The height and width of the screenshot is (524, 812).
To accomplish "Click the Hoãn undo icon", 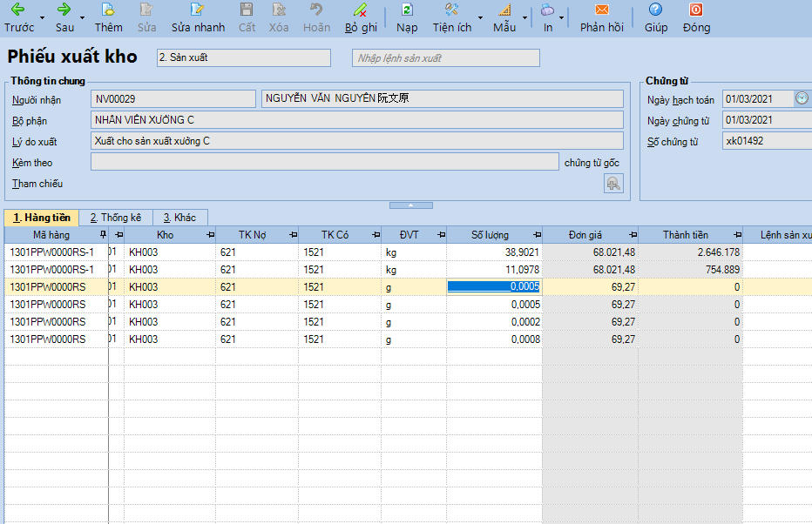I will [x=316, y=17].
